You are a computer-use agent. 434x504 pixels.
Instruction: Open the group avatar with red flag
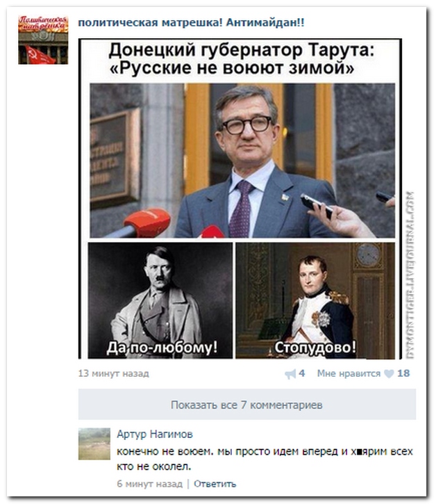click(43, 40)
